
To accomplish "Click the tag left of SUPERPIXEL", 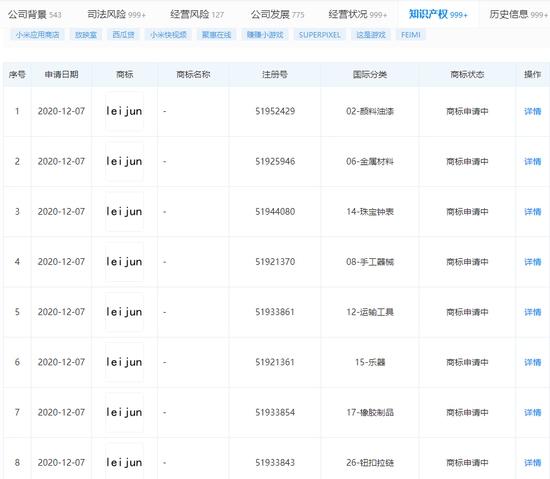I will 265,35.
